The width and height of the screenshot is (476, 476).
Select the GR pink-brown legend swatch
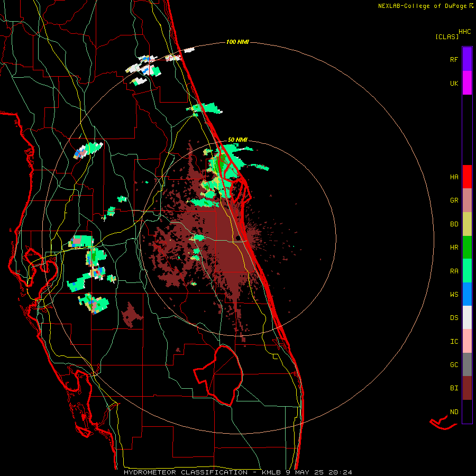click(x=467, y=200)
